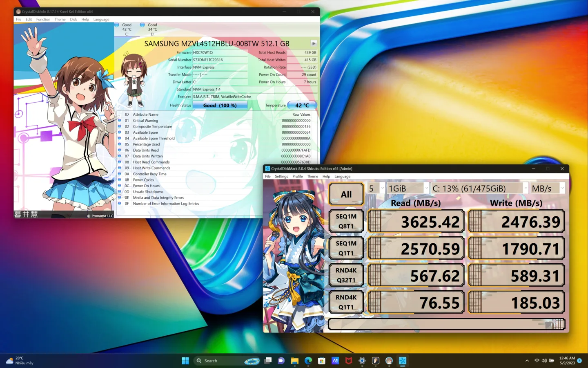This screenshot has width=588, height=368.
Task: Open McAfee from the taskbar
Action: 348,361
